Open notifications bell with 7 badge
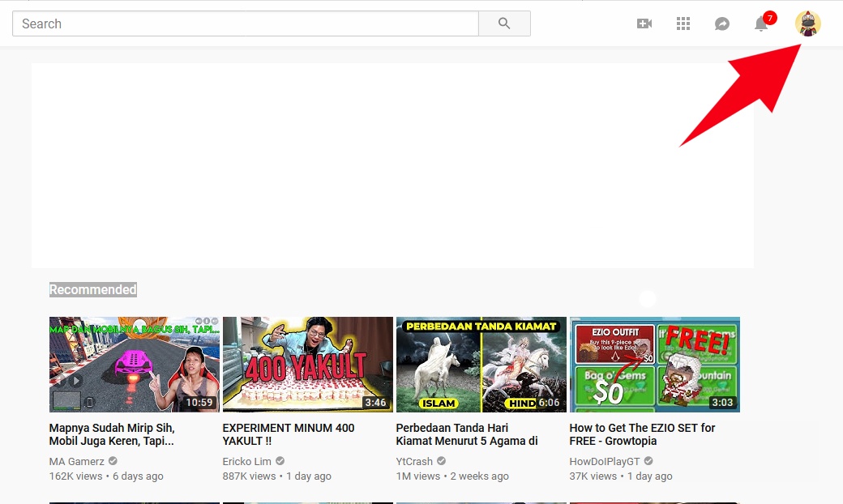 tap(762, 23)
